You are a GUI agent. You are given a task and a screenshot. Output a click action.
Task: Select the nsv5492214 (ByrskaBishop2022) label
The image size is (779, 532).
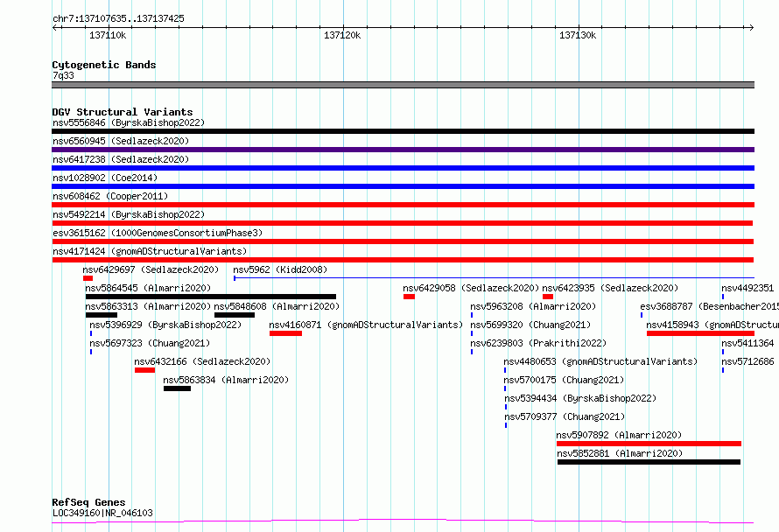pos(129,214)
